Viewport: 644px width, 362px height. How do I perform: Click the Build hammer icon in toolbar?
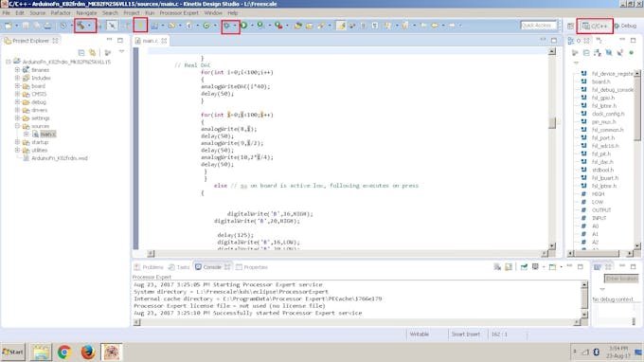tap(80, 26)
